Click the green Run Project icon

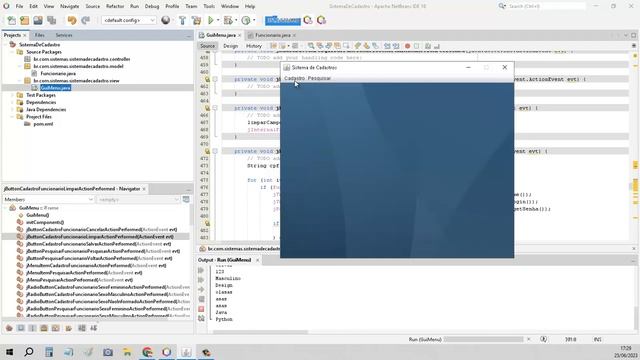(211, 20)
